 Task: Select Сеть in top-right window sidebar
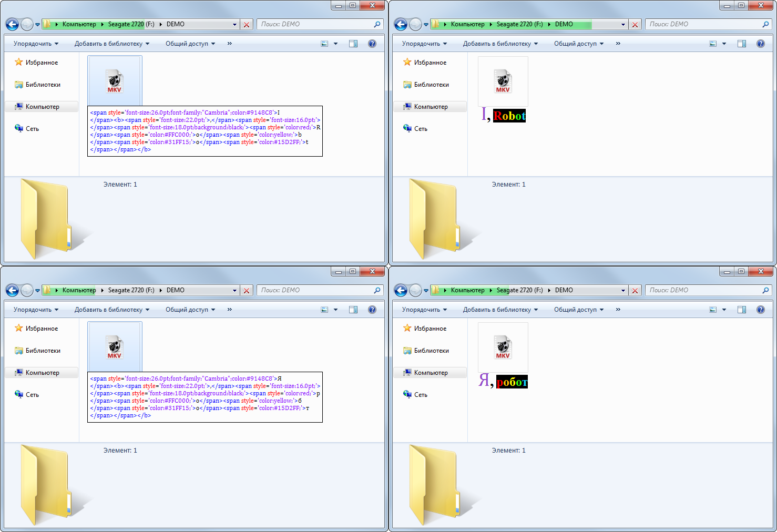(x=415, y=129)
